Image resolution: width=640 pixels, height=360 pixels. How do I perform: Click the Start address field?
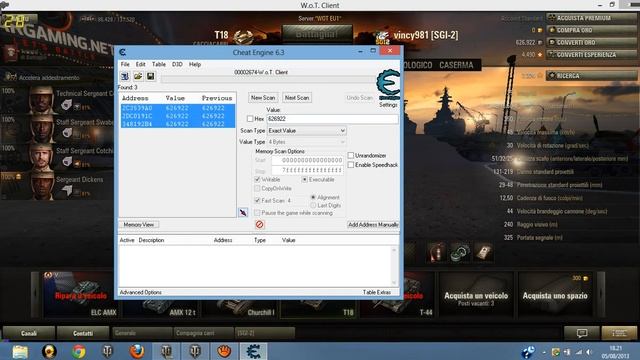pyautogui.click(x=307, y=160)
